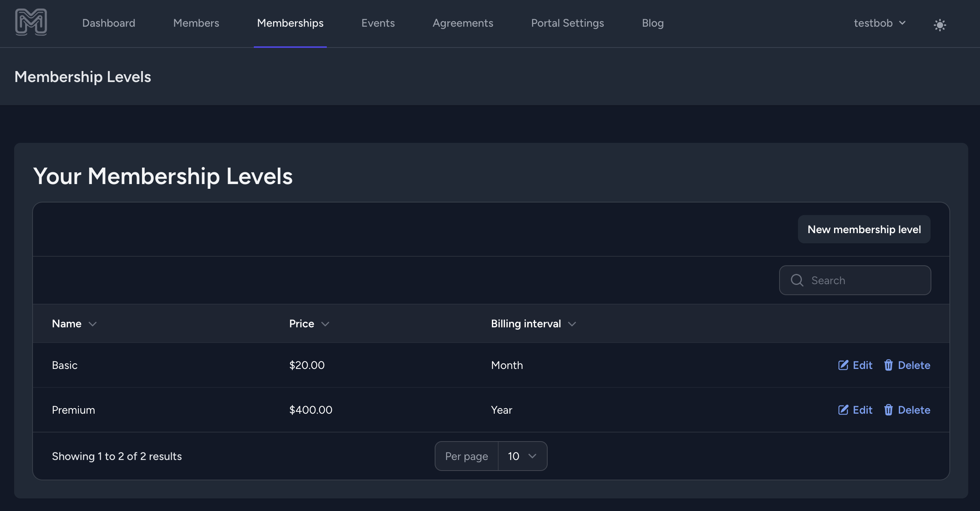Screen dimensions: 980x511
Task: Click the delete icon for Premium membership
Action: point(888,409)
